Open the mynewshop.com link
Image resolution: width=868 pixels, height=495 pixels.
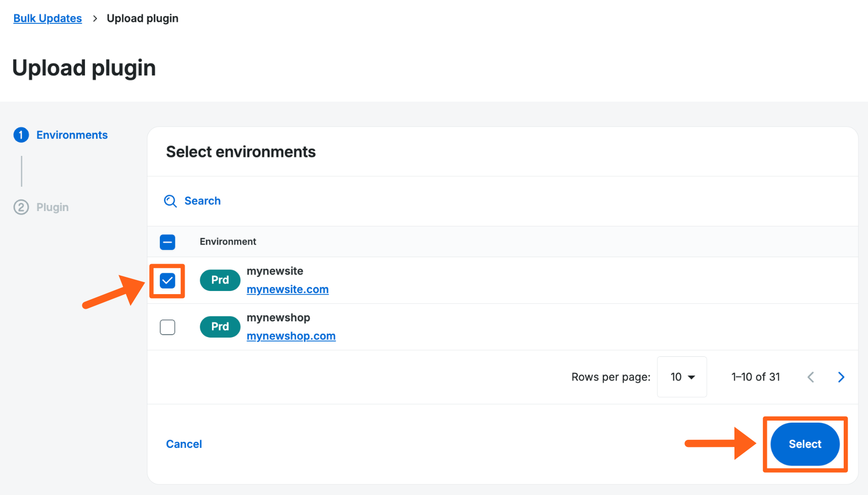click(291, 336)
